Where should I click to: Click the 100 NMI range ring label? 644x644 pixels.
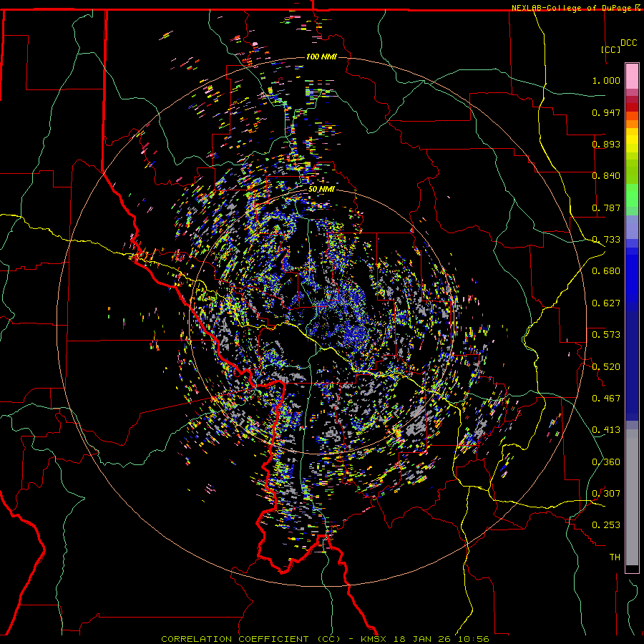[x=321, y=57]
